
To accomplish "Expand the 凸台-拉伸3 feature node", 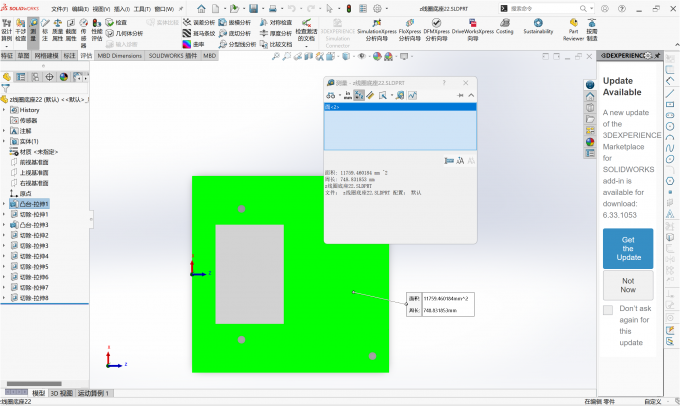I will [x=4, y=225].
